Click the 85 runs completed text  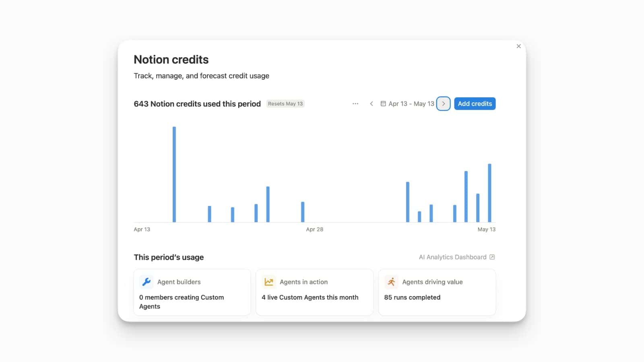[412, 297]
